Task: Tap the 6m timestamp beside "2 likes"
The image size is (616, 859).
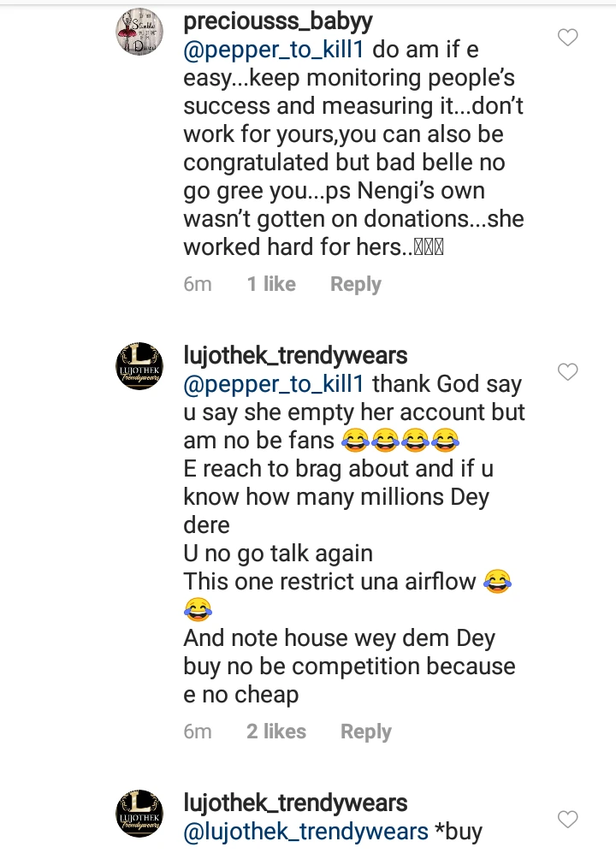Action: tap(198, 732)
